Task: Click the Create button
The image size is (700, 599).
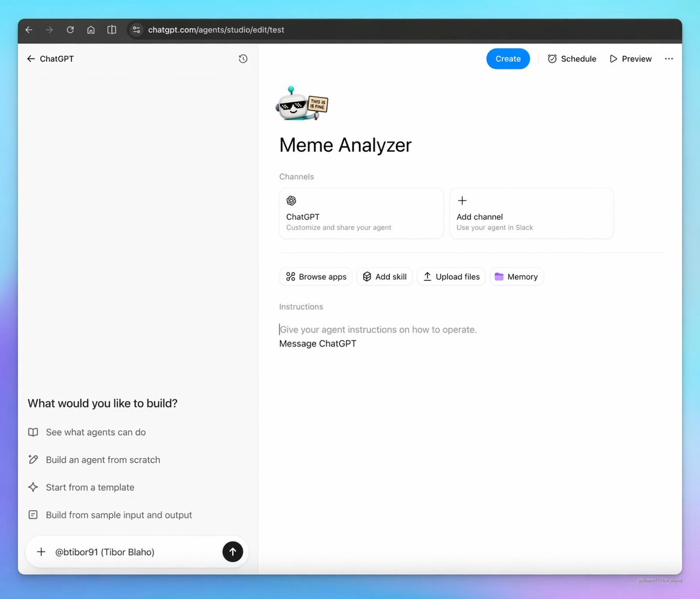Action: point(508,59)
